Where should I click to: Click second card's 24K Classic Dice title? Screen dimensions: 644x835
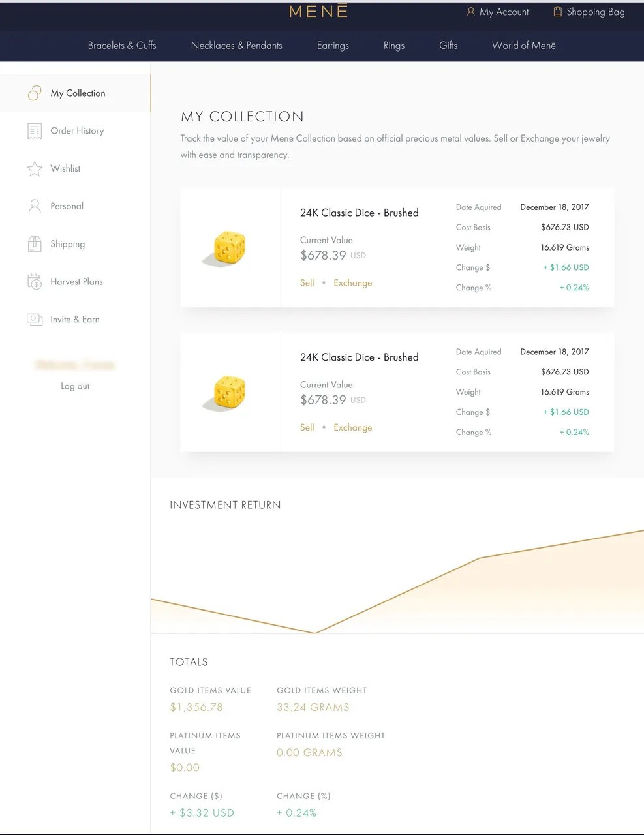(x=360, y=357)
